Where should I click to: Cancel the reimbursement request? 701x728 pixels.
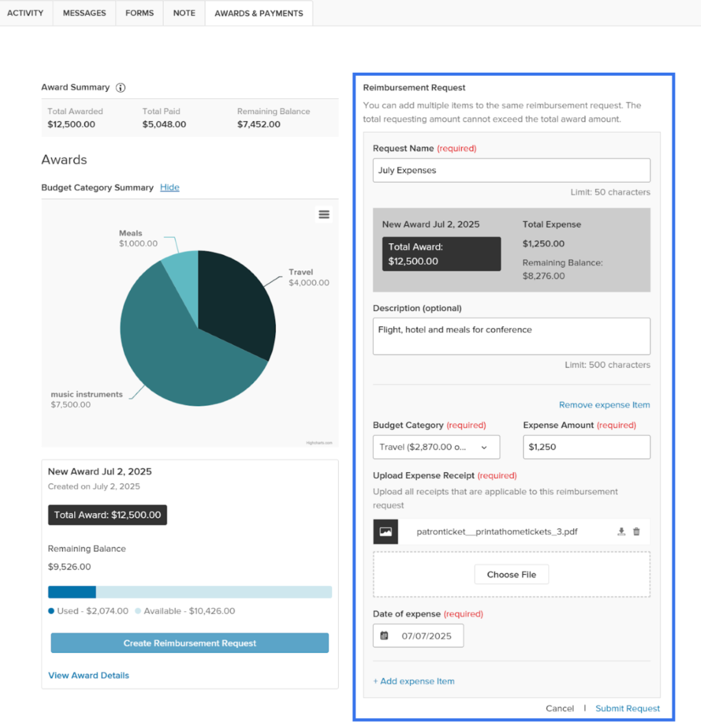click(559, 708)
